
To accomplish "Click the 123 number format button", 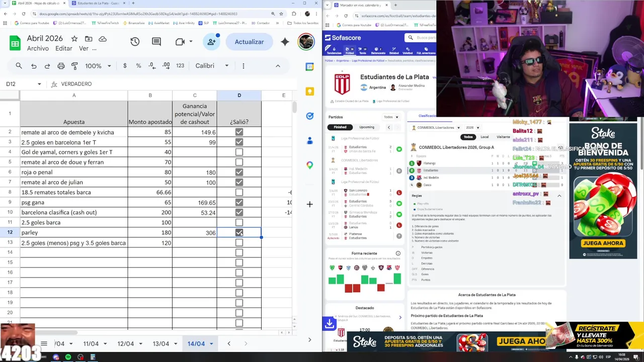I will (x=180, y=66).
